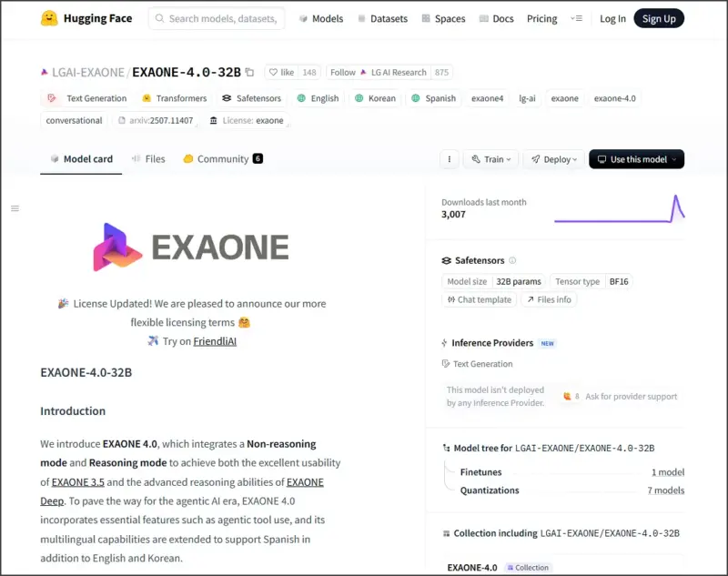The image size is (728, 576).
Task: Select the Spanish language tag
Action: pos(434,98)
